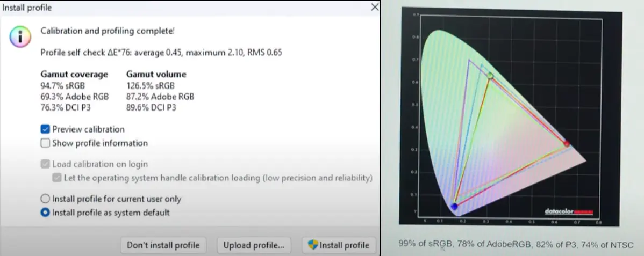Click the 126.5% sRGB volume value
The image size is (644, 256).
pyautogui.click(x=151, y=86)
